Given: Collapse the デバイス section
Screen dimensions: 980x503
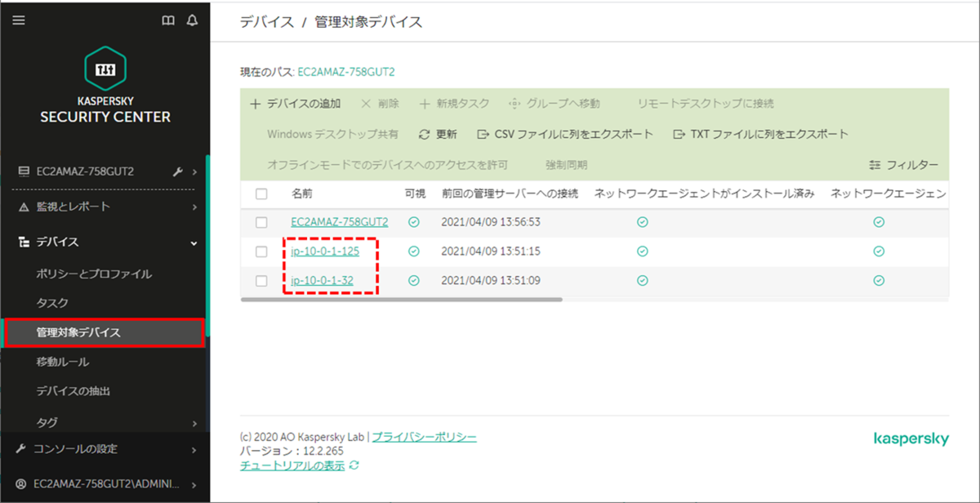Looking at the screenshot, I should [x=194, y=243].
